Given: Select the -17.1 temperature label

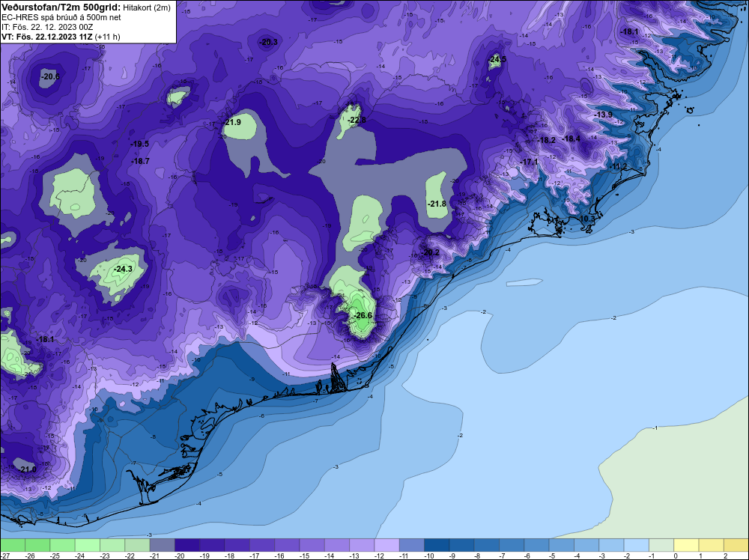Looking at the screenshot, I should click(x=530, y=162).
